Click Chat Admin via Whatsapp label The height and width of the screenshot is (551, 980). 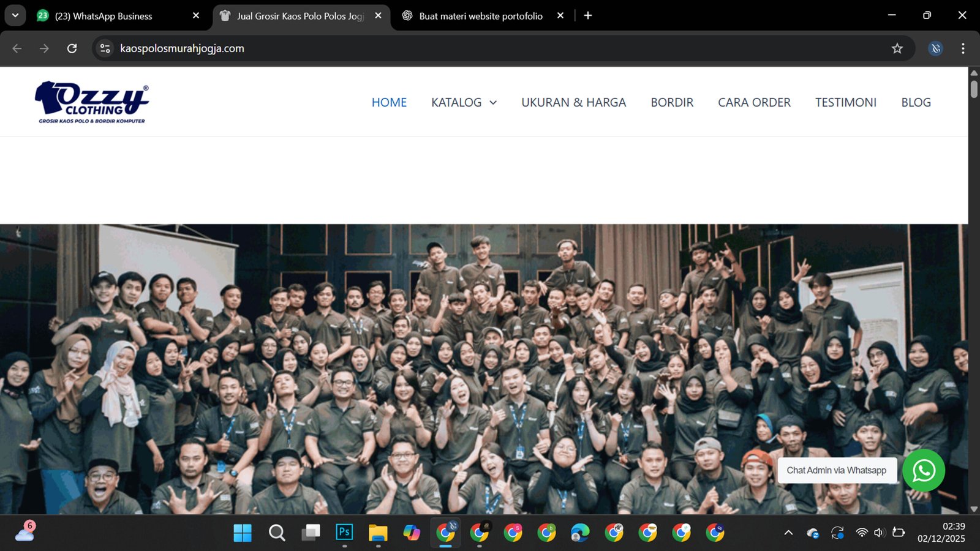click(836, 470)
